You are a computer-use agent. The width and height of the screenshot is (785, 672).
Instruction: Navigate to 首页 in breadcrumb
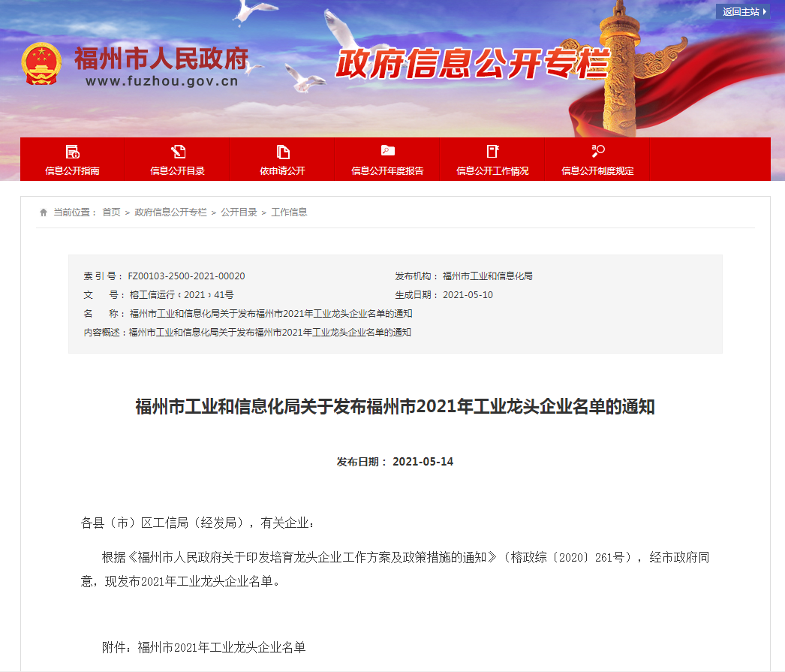point(111,212)
